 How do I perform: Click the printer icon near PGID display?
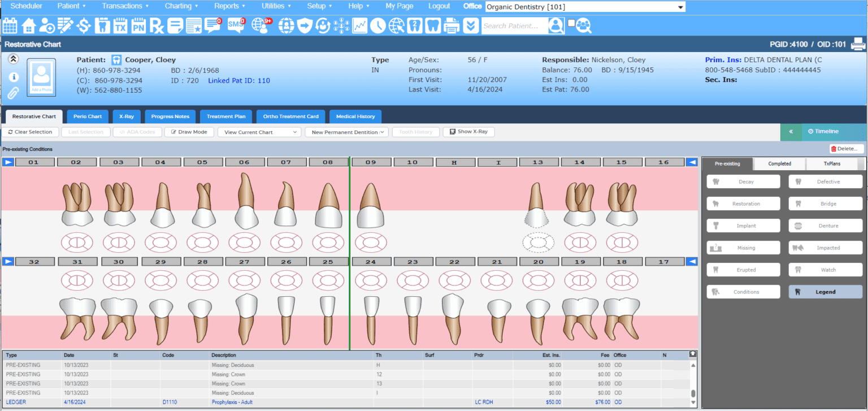pyautogui.click(x=858, y=44)
